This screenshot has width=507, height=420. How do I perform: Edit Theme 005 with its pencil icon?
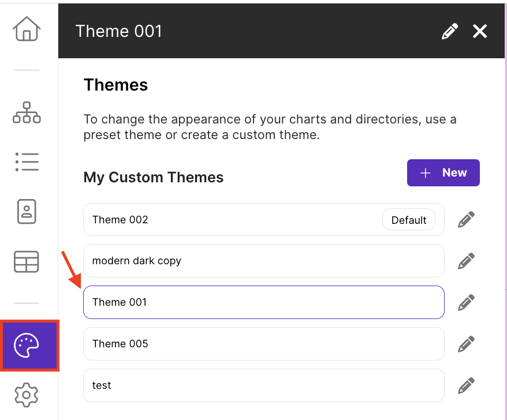(x=466, y=344)
